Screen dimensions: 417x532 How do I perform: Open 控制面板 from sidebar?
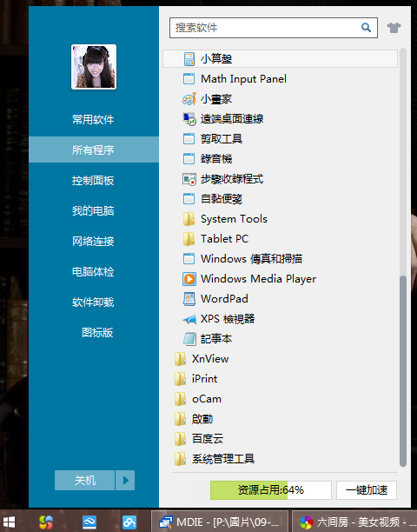coord(93,181)
